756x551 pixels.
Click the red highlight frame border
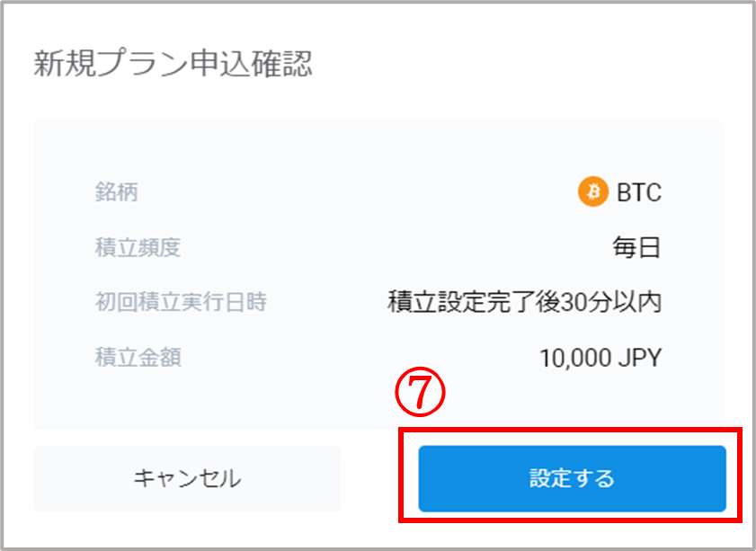pos(571,429)
